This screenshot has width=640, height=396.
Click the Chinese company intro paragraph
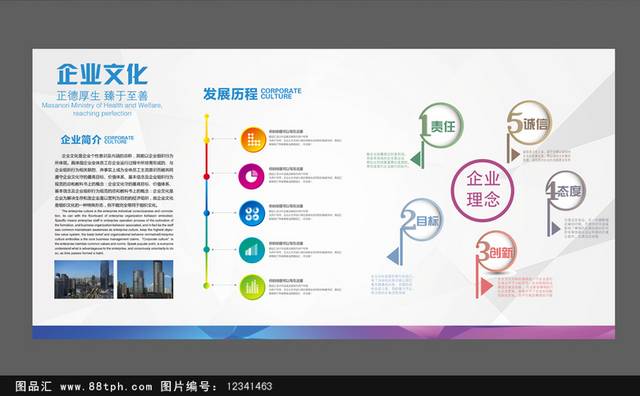coord(114,180)
